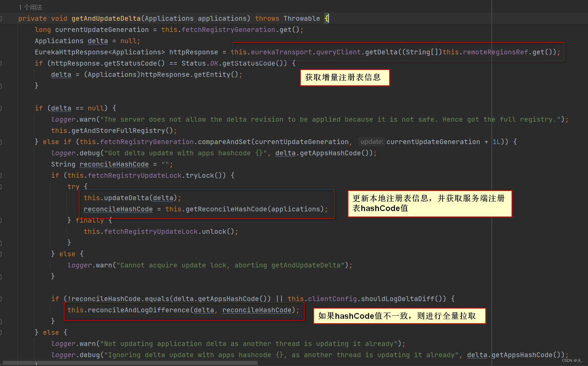Click the eurekaTransport field reference
Image resolution: width=588 pixels, height=366 pixels.
(x=281, y=52)
